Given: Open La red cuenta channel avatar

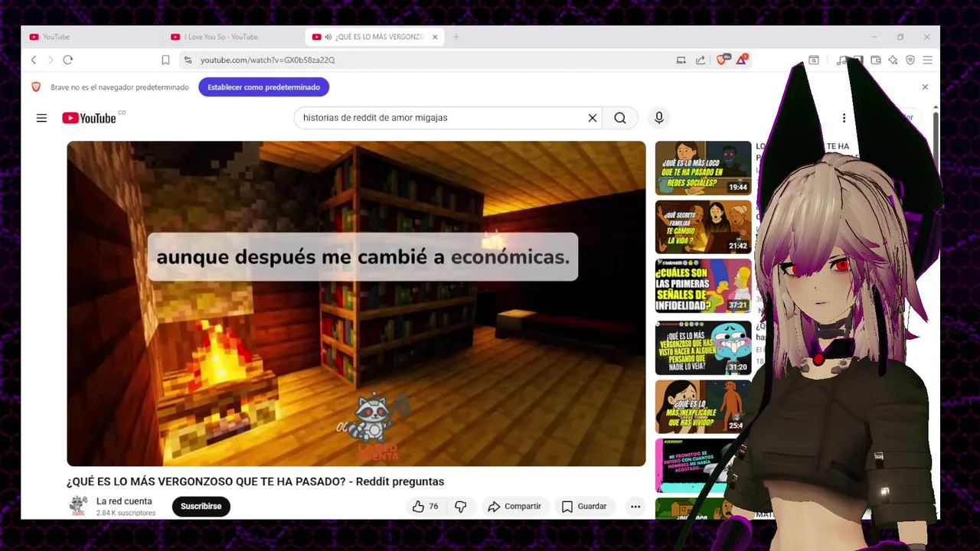Looking at the screenshot, I should coord(78,506).
